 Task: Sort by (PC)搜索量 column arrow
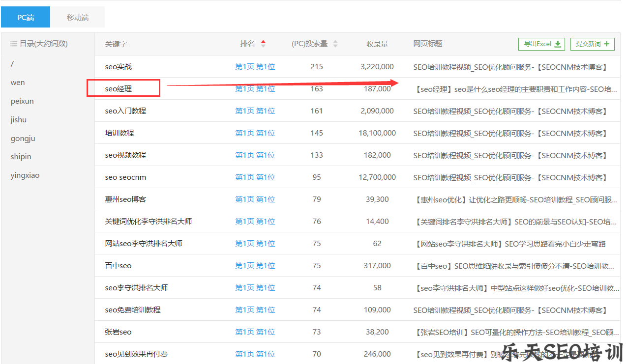pyautogui.click(x=335, y=44)
